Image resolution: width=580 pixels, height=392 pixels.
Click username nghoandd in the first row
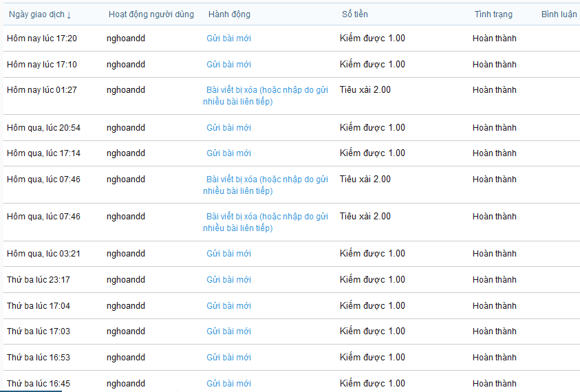click(126, 39)
